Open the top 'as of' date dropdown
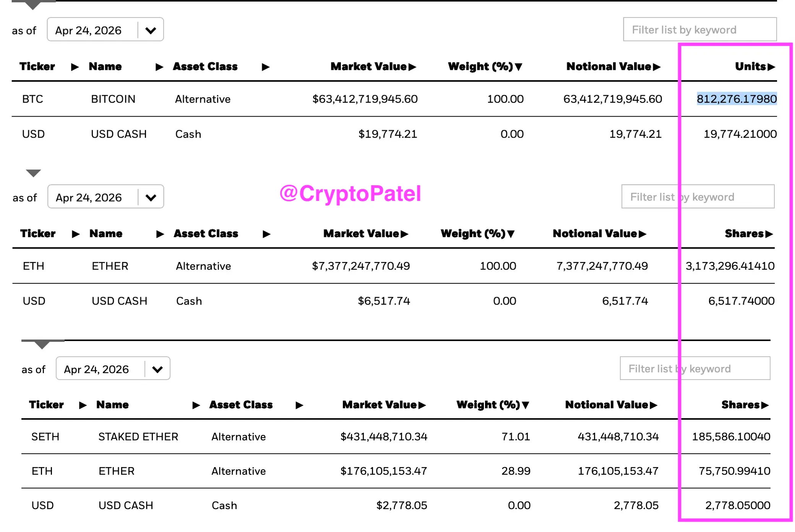The height and width of the screenshot is (532, 795). pos(151,30)
